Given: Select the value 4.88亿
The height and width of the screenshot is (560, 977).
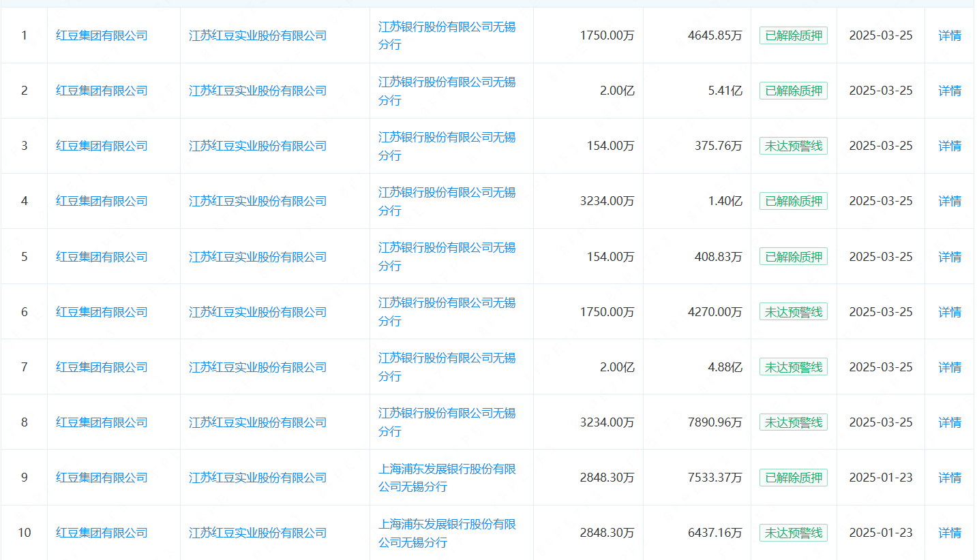Looking at the screenshot, I should [725, 367].
